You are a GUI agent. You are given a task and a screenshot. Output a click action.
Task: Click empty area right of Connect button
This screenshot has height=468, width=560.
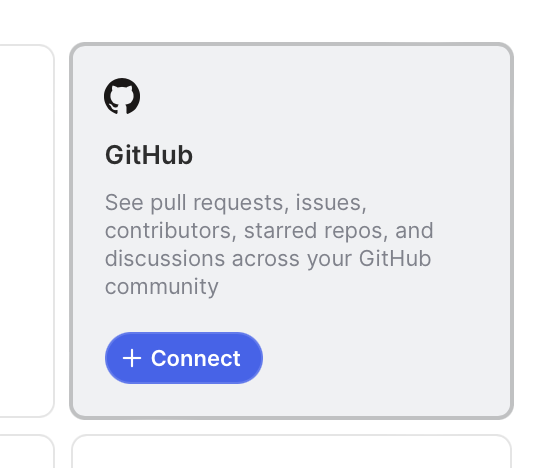coord(386,358)
